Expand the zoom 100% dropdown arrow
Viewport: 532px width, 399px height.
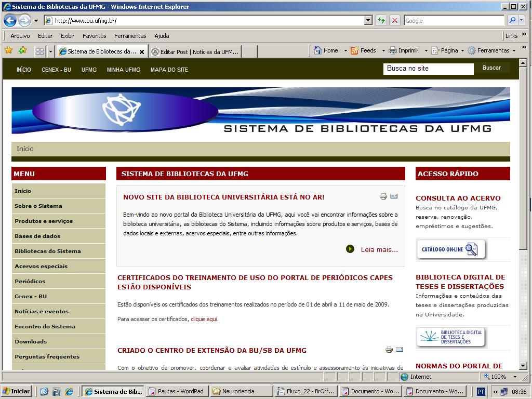pos(515,377)
